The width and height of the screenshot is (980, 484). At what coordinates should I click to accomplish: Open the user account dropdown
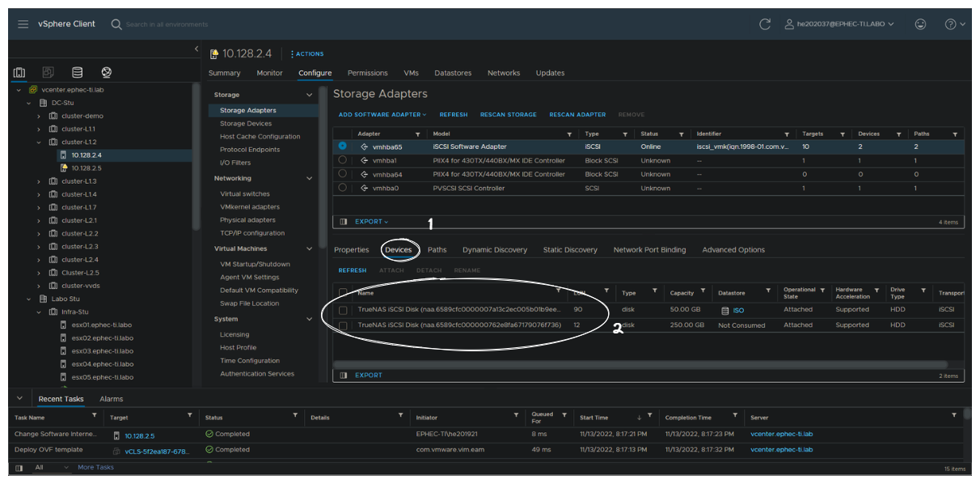click(839, 24)
